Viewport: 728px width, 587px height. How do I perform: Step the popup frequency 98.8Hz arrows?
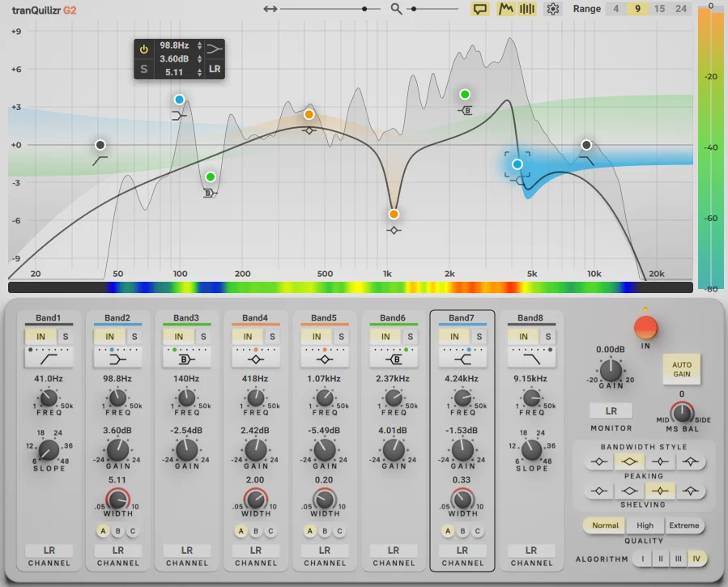pyautogui.click(x=200, y=45)
